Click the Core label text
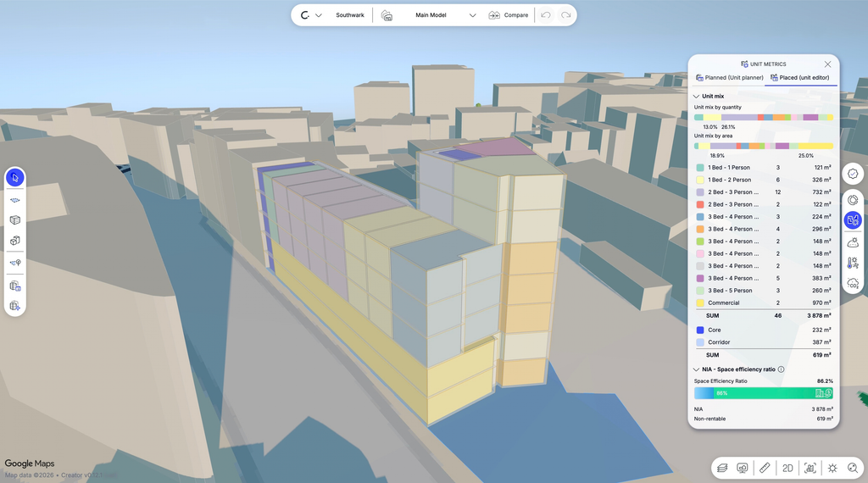The width and height of the screenshot is (868, 483). coord(714,330)
